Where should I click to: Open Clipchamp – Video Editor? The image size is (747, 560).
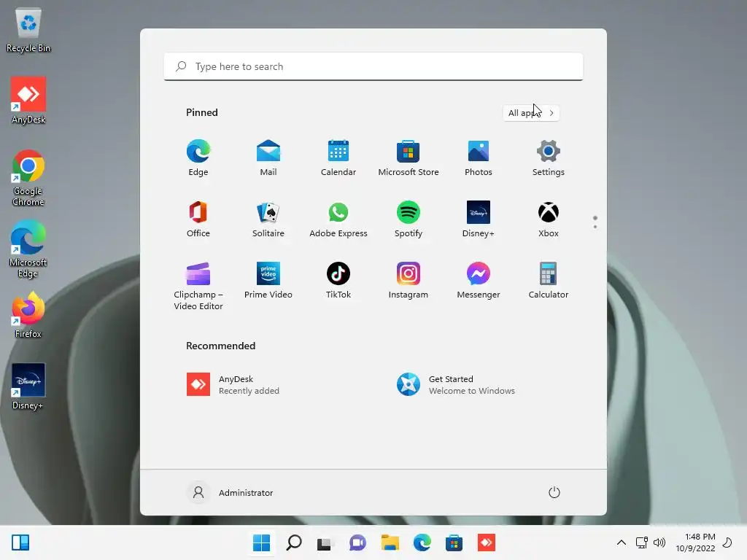coord(198,286)
